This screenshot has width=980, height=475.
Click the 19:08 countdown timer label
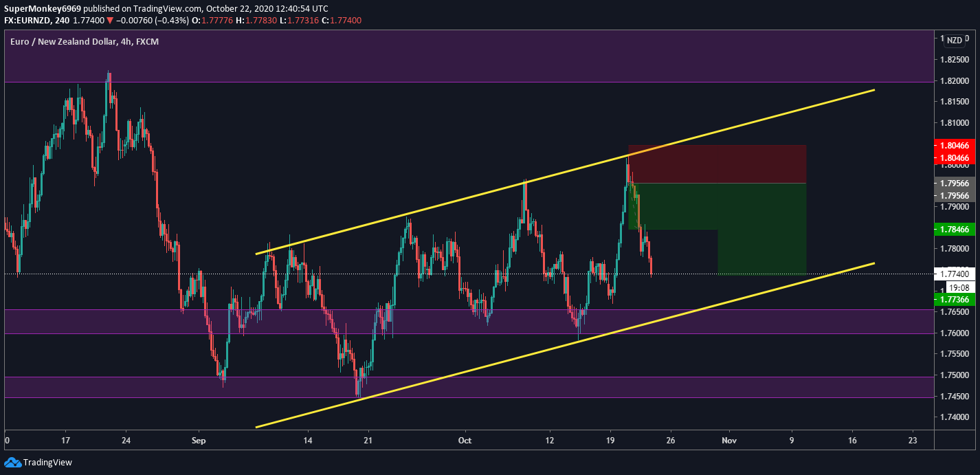(x=959, y=287)
